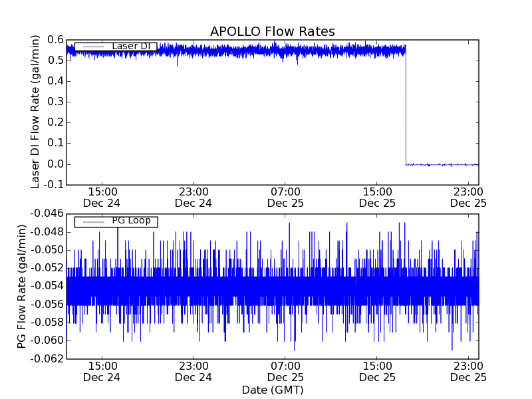The width and height of the screenshot is (532, 399).
Task: Click '15:00 Dec 24' label under top plot
Action: pos(102,198)
